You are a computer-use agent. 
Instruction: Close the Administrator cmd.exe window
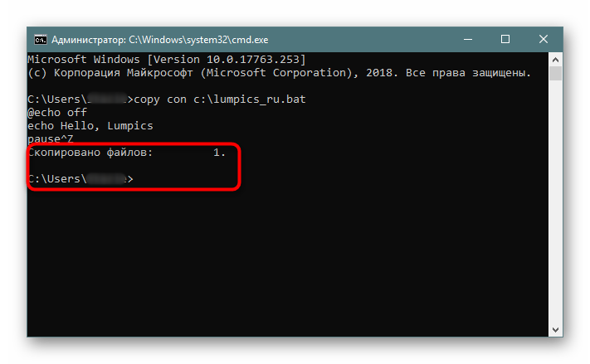543,39
